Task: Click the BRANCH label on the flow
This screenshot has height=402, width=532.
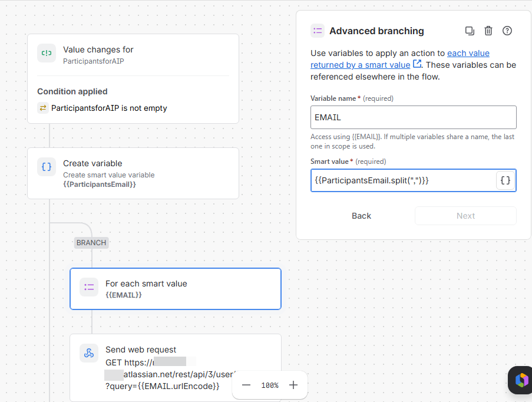Action: [91, 243]
